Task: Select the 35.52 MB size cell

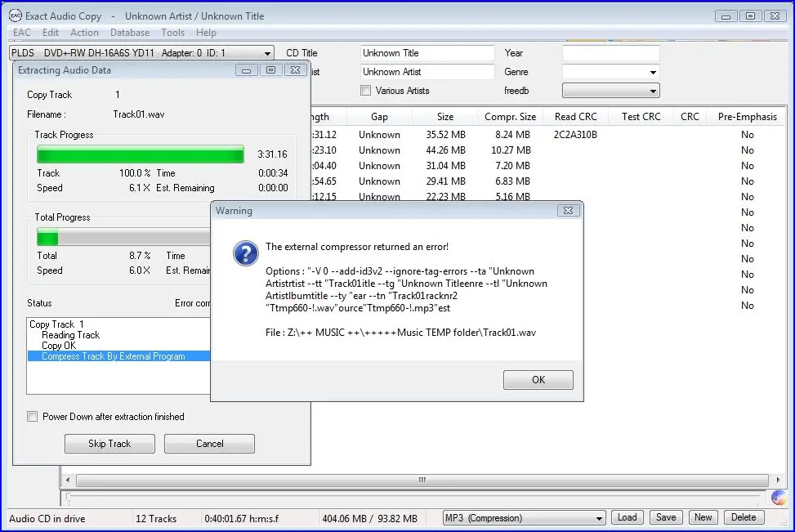Action: click(x=445, y=135)
